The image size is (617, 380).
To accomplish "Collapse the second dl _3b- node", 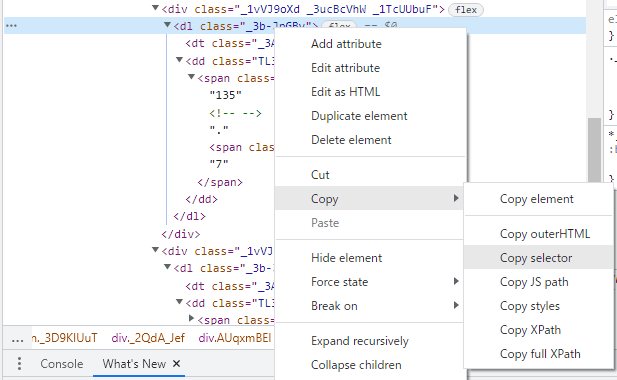I will click(x=167, y=267).
